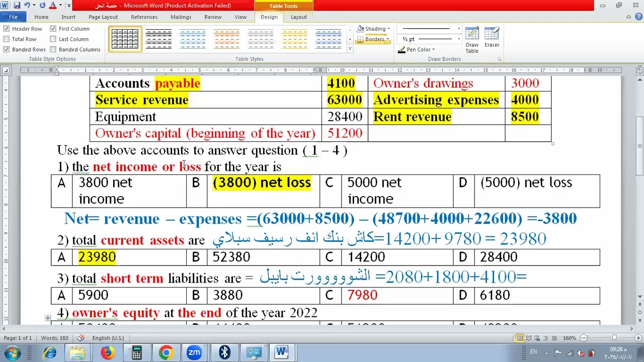
Task: Enable the Banded Columns checkbox
Action: point(53,49)
